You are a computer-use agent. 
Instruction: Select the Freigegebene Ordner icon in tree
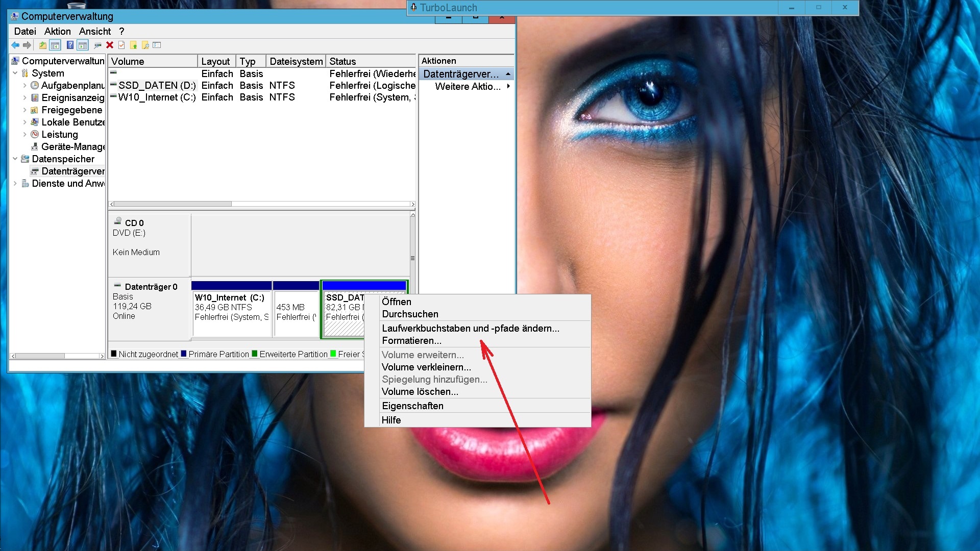pyautogui.click(x=35, y=110)
